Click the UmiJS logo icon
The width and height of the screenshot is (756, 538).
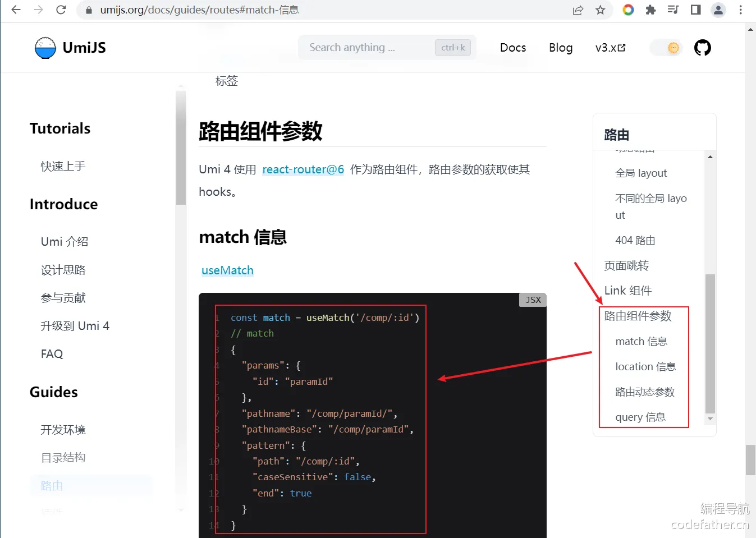[x=45, y=48]
